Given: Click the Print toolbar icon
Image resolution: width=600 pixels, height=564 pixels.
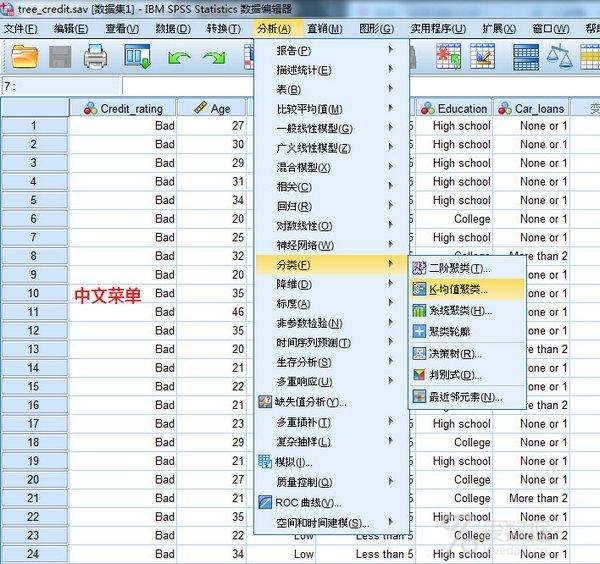Looking at the screenshot, I should pos(95,56).
